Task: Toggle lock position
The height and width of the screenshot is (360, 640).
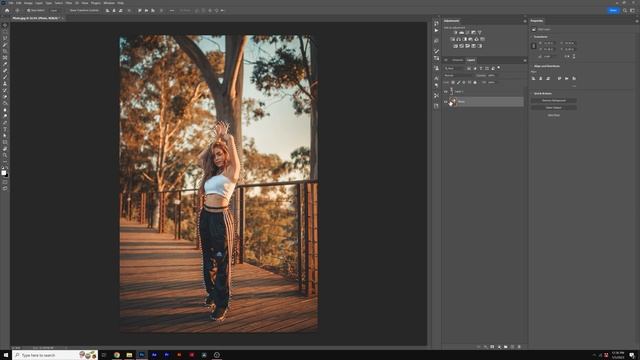Action: click(x=464, y=82)
